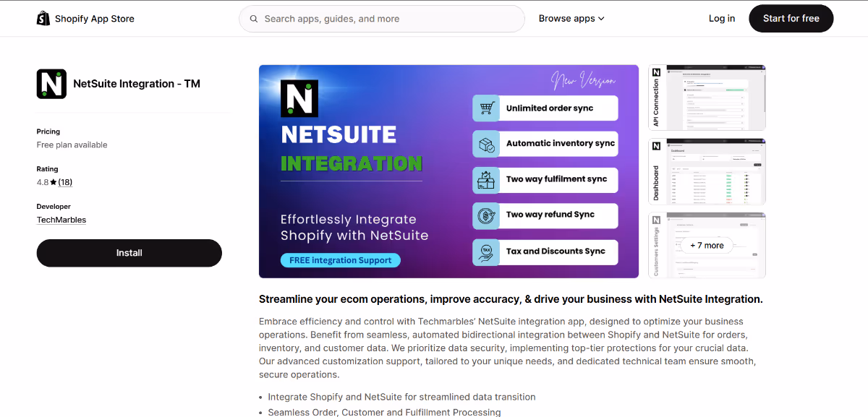
Task: Visit the TechMarbles developer page
Action: click(61, 219)
